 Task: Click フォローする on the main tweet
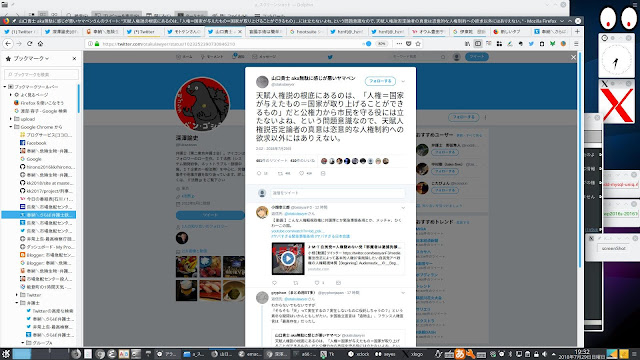pos(380,81)
